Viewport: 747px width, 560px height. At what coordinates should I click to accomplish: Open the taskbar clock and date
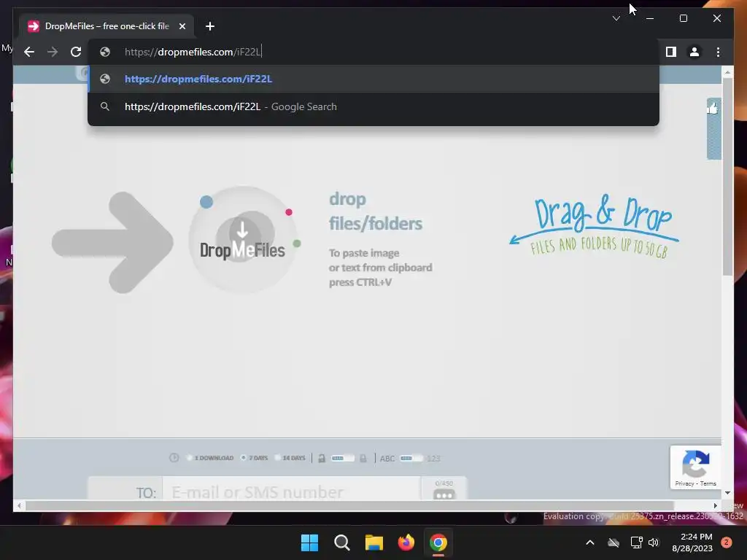click(x=692, y=542)
